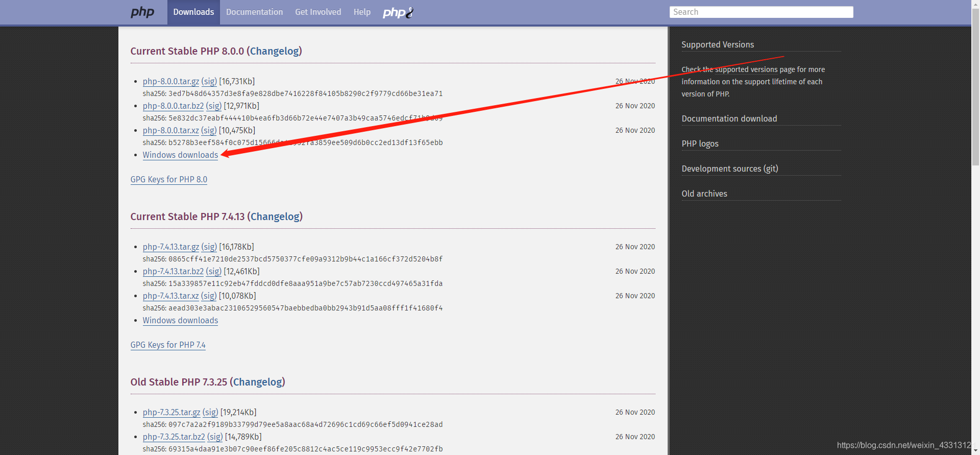Open Windows downloads for PHP 8.0.0
Screen dimensions: 980x455
coord(180,155)
